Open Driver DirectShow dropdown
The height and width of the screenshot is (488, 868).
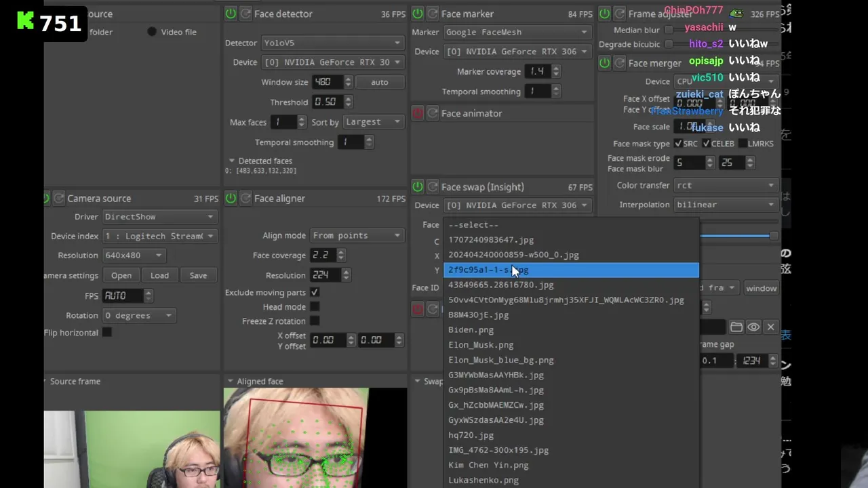[159, 217]
